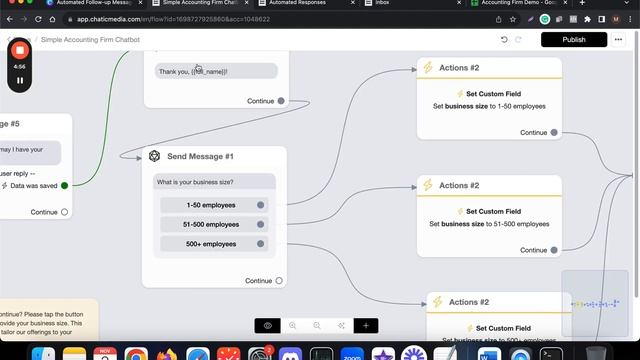Click Continue connector under Thank you message
640x360 pixels.
[x=281, y=101]
